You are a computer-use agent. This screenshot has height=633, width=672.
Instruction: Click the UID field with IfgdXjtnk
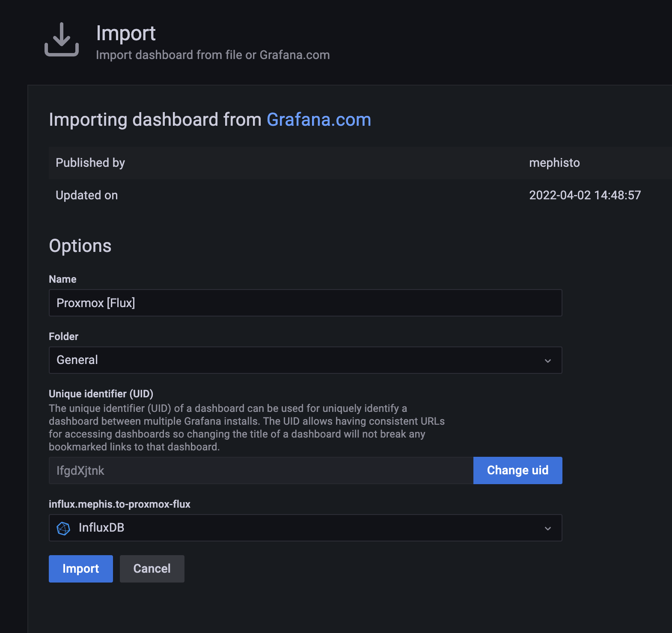[261, 470]
